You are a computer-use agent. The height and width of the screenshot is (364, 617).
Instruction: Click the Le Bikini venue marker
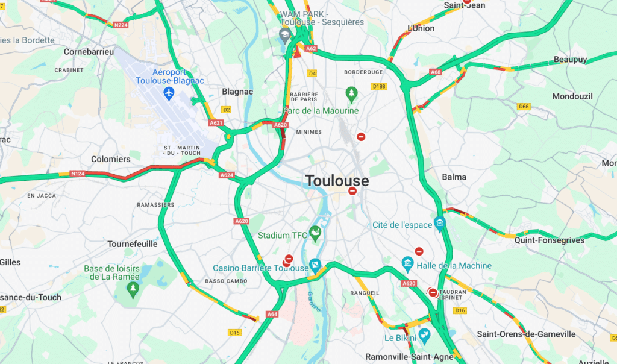tap(424, 336)
